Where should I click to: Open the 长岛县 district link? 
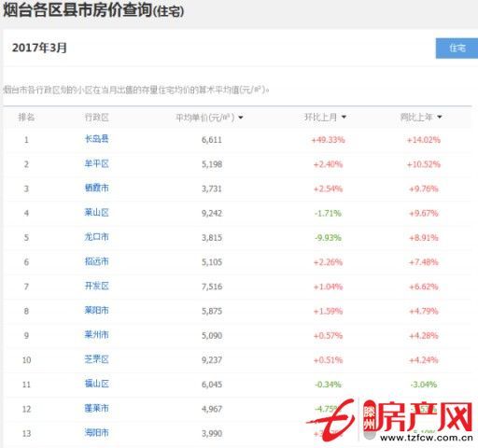tap(96, 139)
